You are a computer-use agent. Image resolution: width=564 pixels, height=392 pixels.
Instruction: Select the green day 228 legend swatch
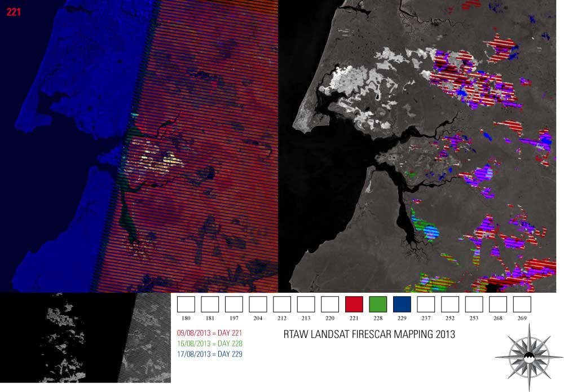tap(378, 304)
